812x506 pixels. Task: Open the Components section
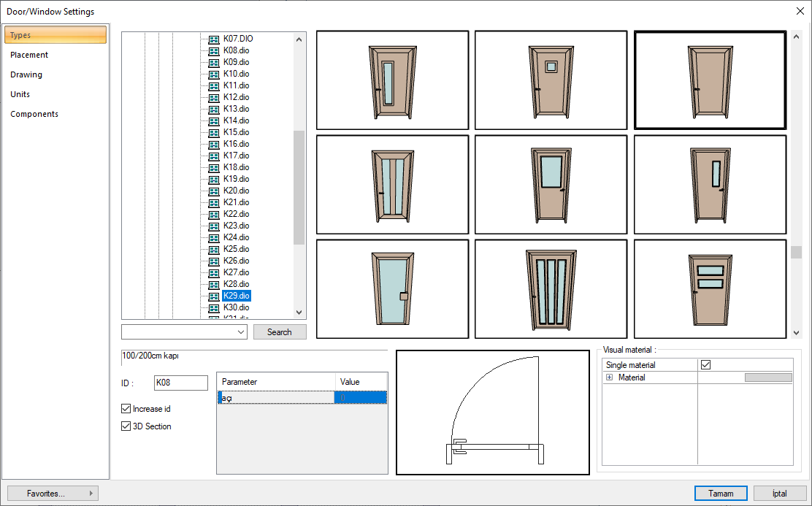pos(34,114)
